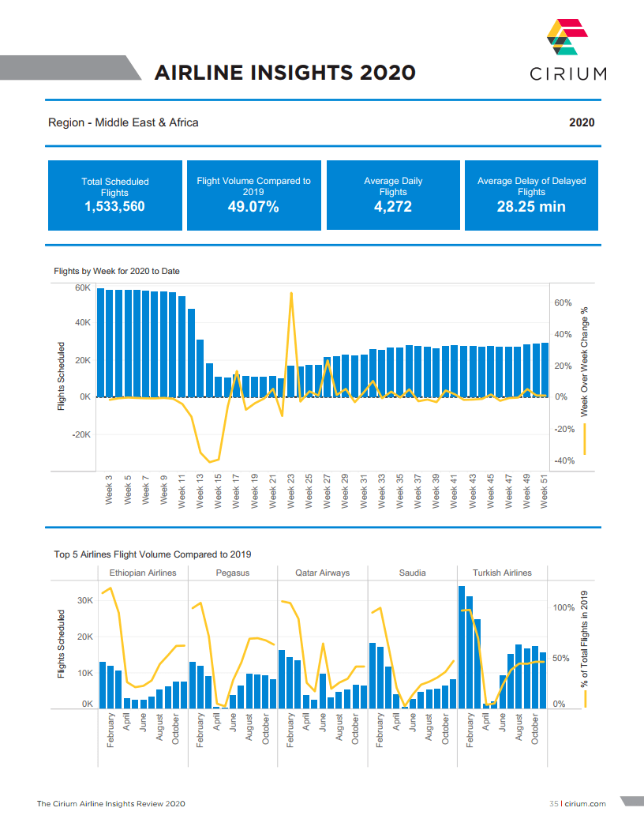Viewport: 644px width, 834px height.
Task: Click April label under Saudia
Action: [x=396, y=722]
